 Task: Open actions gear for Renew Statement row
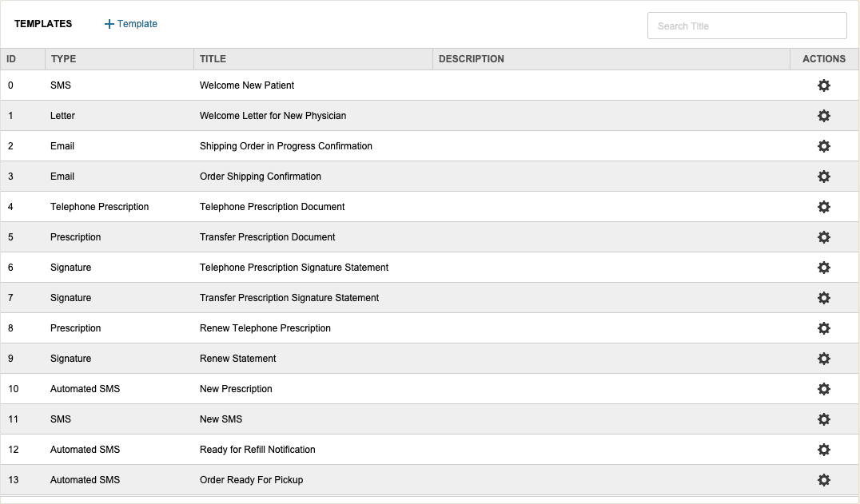coord(824,359)
